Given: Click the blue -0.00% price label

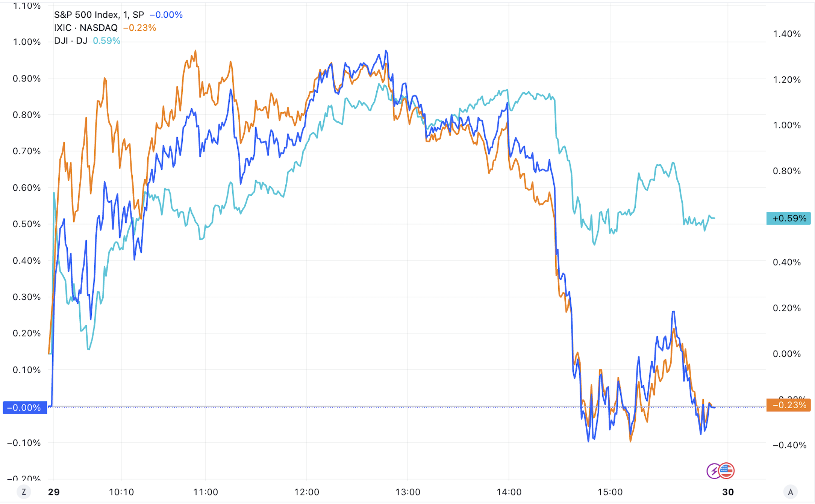Looking at the screenshot, I should [25, 407].
